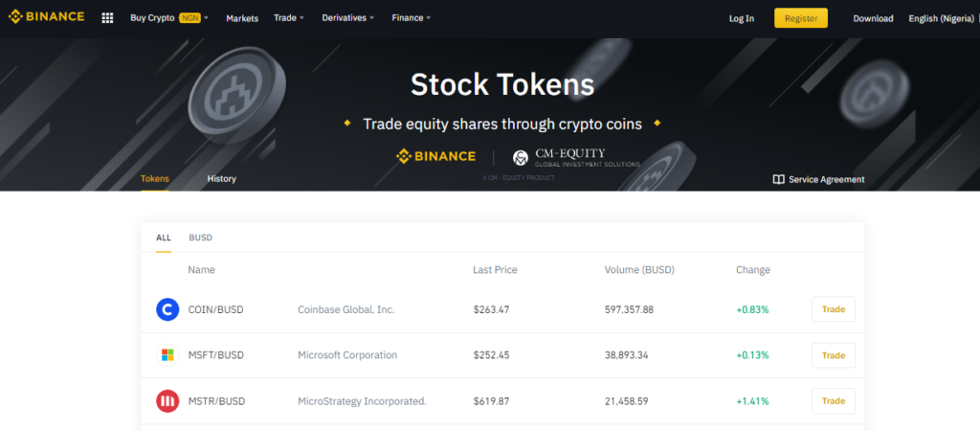The width and height of the screenshot is (980, 431).
Task: Expand the Finance dropdown menu
Action: click(412, 18)
